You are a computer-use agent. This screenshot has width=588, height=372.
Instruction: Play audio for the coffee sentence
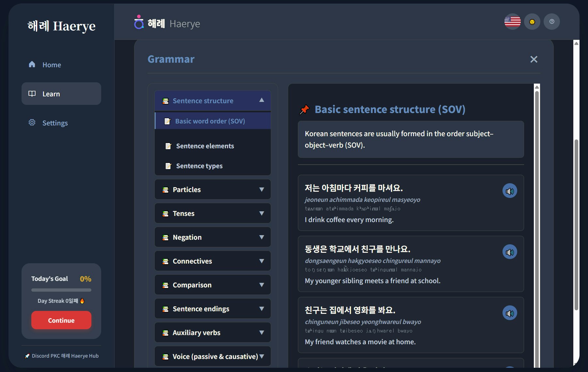[510, 191]
